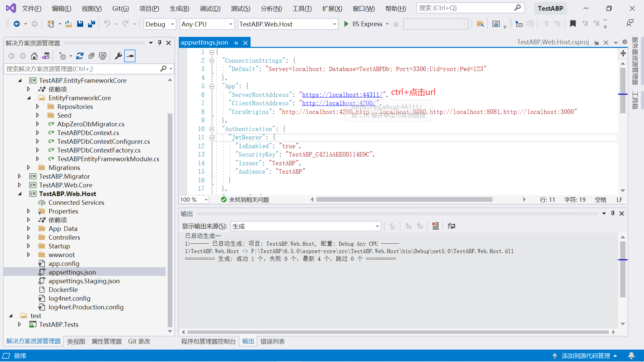Click search magnifier in Solution Explorer search
Image resolution: width=644 pixels, height=362 pixels.
(163, 69)
